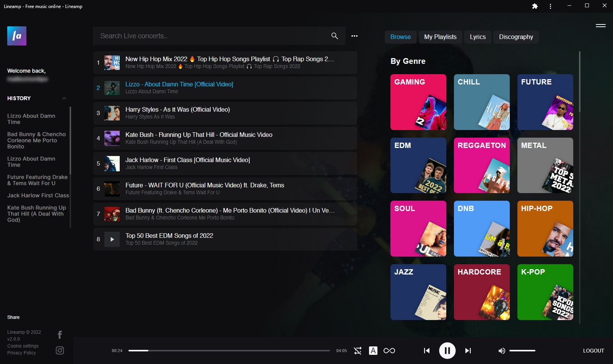Share via the Facebook icon
The height and width of the screenshot is (364, 613).
click(60, 335)
